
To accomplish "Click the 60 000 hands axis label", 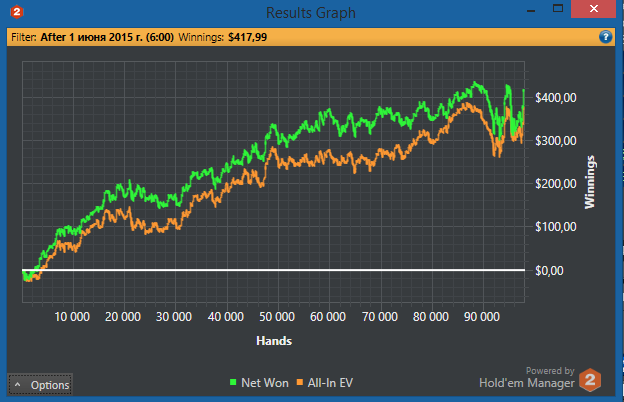I will [x=328, y=317].
